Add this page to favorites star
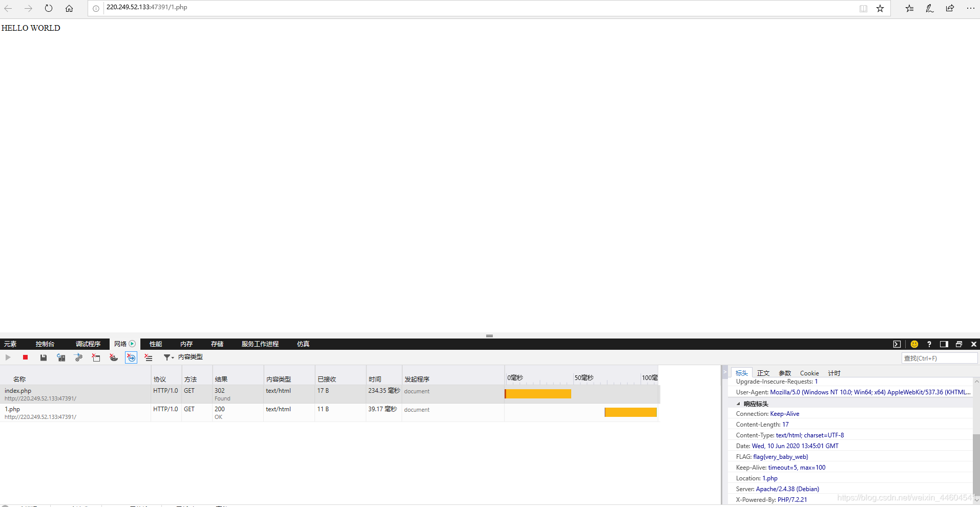The height and width of the screenshot is (507, 980). pyautogui.click(x=880, y=8)
